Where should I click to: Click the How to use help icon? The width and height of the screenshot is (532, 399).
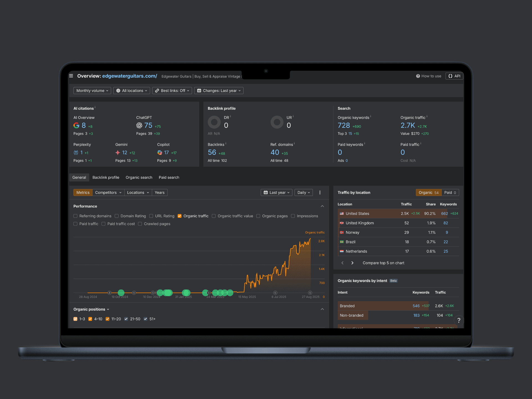[x=418, y=76]
